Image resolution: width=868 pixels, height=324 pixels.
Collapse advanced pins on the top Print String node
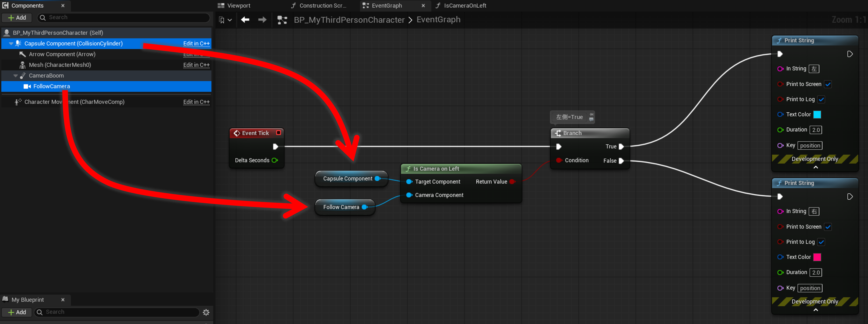815,167
